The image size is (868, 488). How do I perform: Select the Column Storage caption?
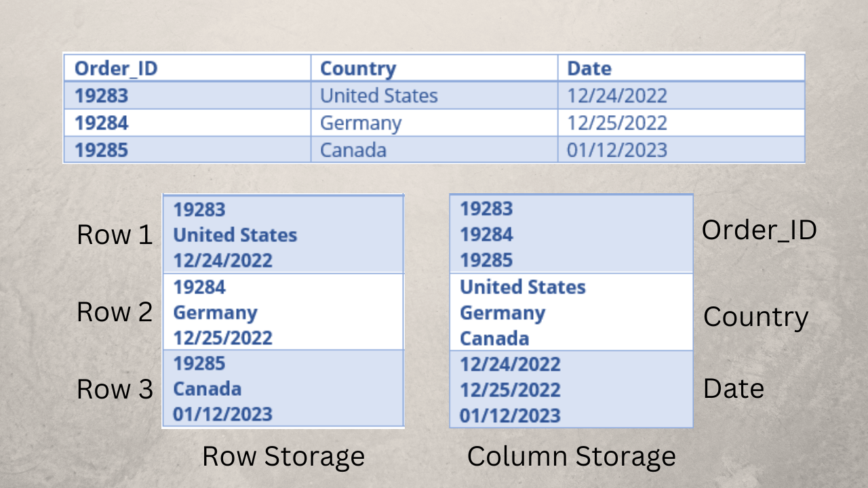[571, 456]
